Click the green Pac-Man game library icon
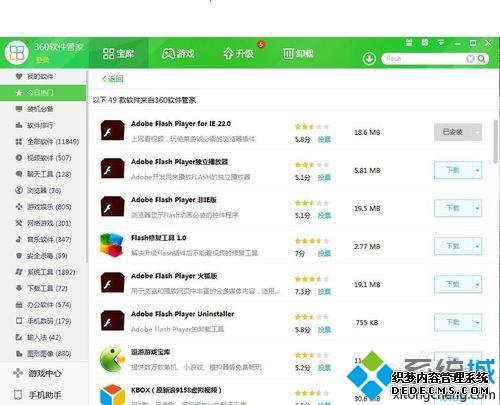 pos(112,360)
